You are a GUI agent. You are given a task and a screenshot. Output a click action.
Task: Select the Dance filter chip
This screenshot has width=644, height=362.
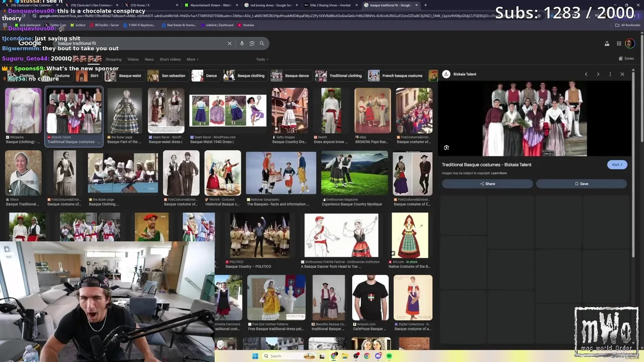click(205, 76)
